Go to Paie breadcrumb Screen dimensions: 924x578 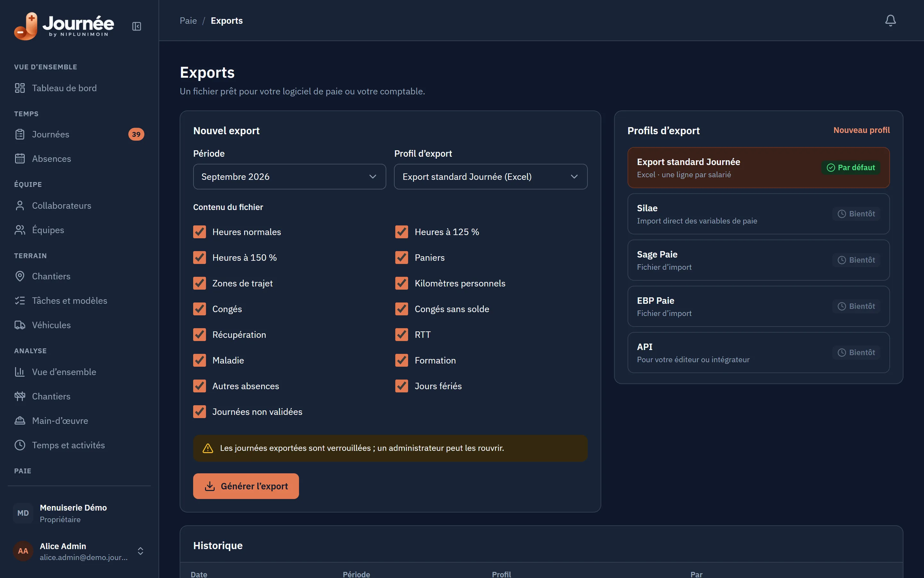(x=188, y=21)
